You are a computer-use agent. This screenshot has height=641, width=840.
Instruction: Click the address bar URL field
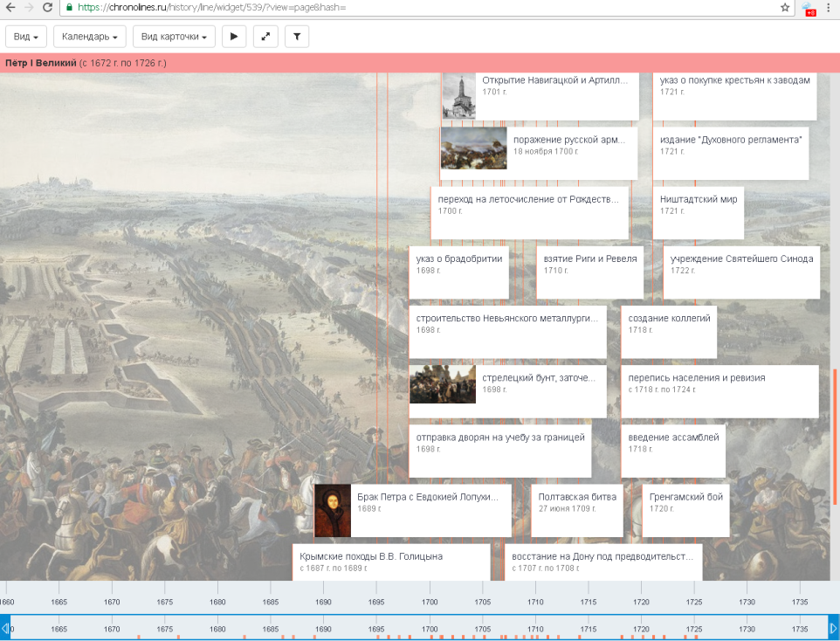(418, 8)
